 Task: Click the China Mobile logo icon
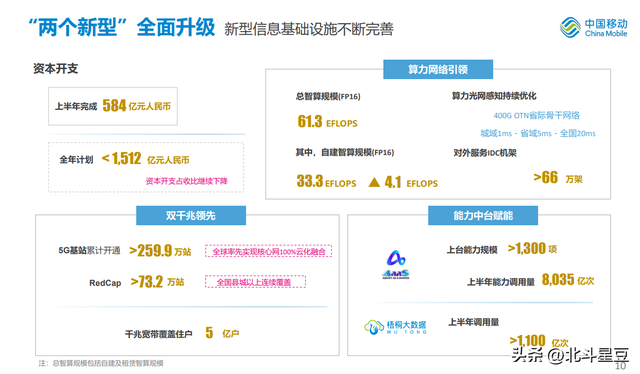click(x=570, y=27)
